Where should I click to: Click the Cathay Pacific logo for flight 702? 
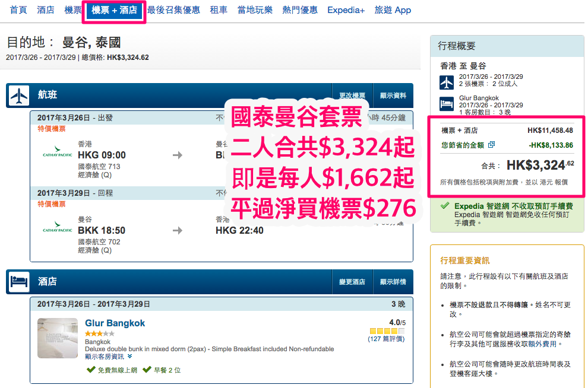(x=58, y=227)
